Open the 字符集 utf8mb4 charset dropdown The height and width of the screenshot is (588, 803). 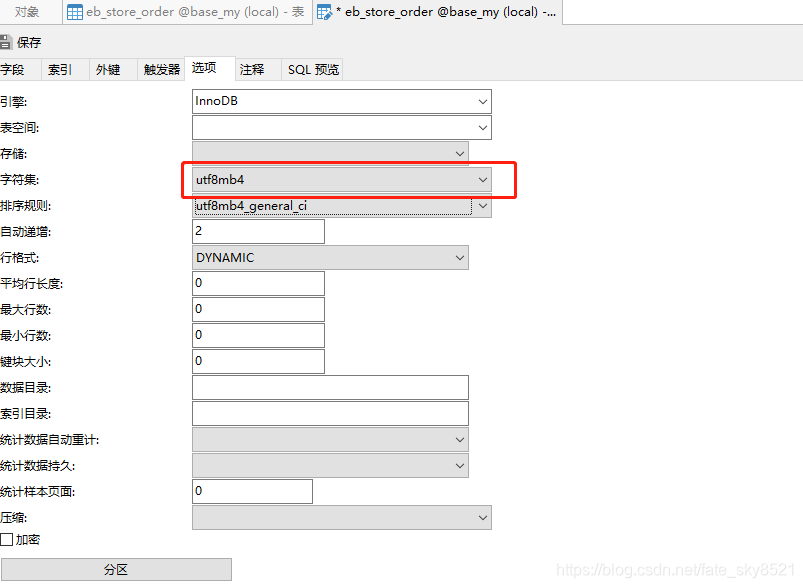click(342, 180)
